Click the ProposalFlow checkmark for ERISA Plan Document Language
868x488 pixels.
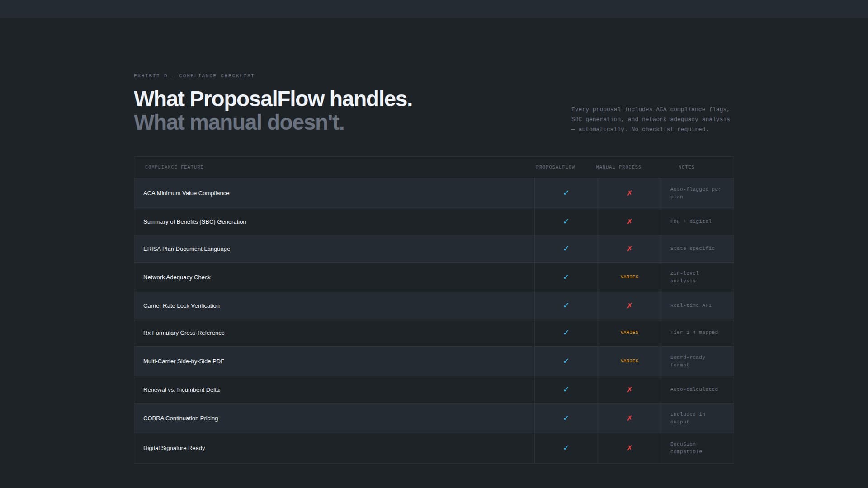pos(566,249)
